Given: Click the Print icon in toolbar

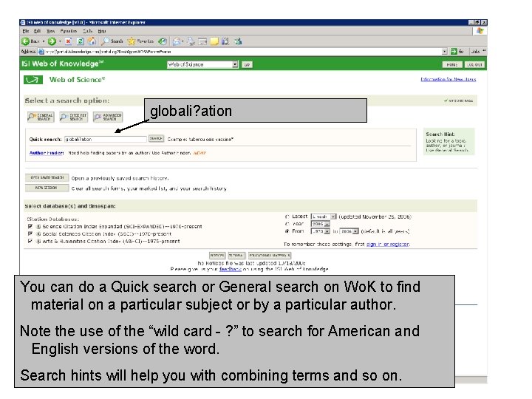Looking at the screenshot, I should pyautogui.click(x=191, y=41).
